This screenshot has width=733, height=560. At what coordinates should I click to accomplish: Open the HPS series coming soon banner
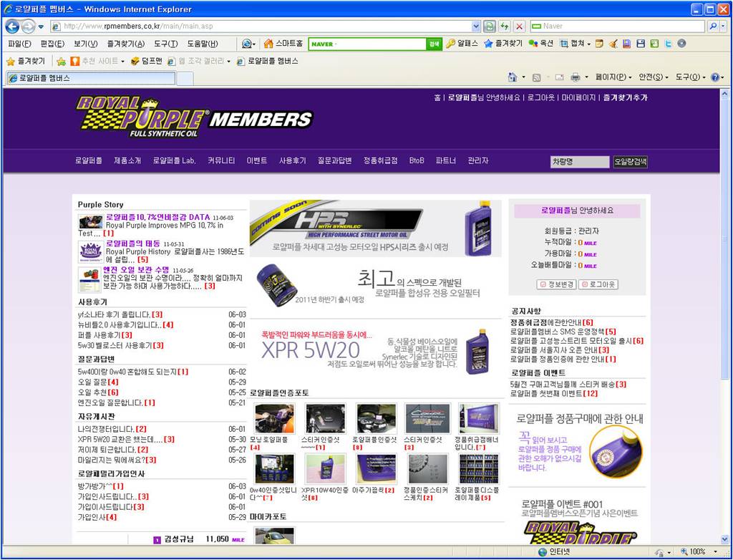[375, 228]
